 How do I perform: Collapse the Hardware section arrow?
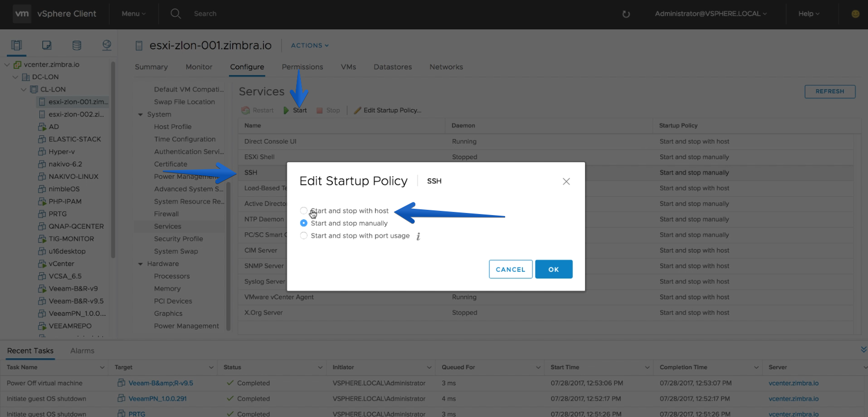[140, 264]
